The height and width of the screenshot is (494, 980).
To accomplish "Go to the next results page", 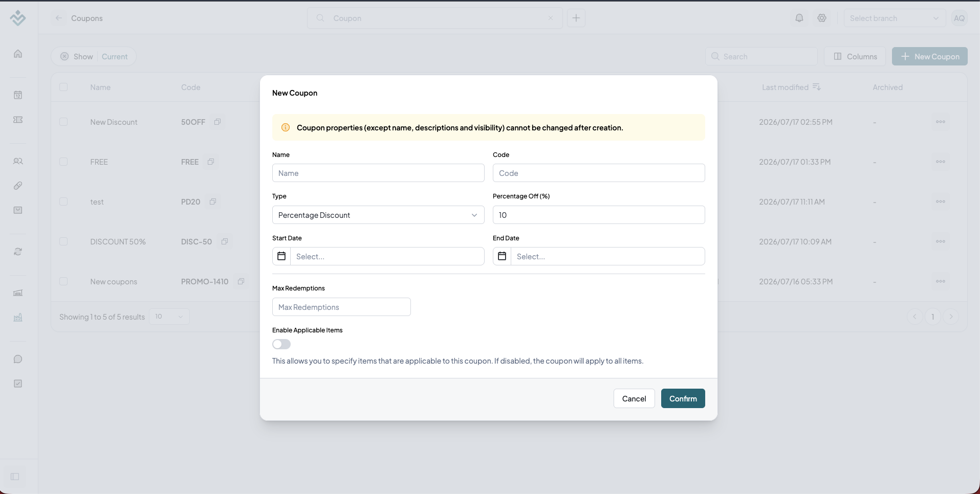I will 951,317.
